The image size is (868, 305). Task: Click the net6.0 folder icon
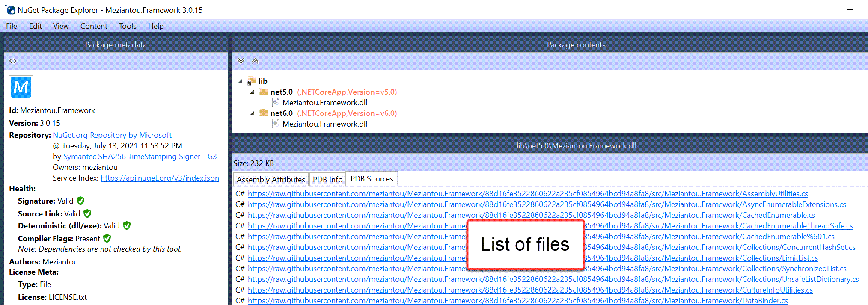tap(264, 113)
